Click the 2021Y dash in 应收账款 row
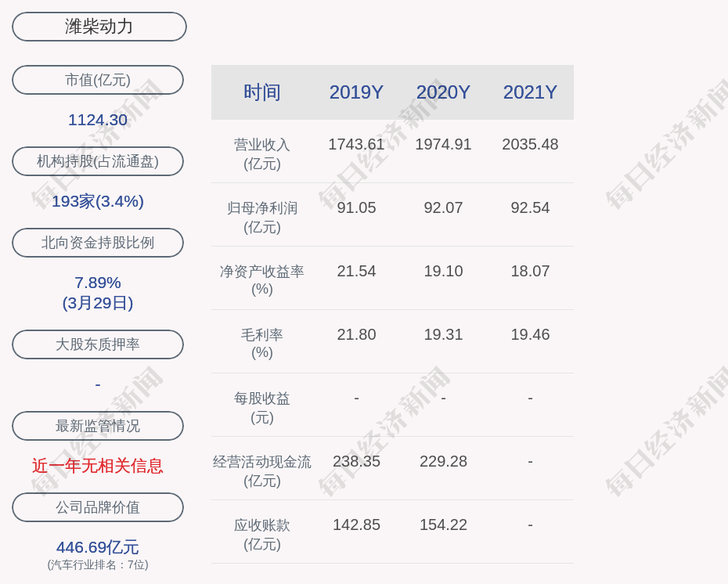Viewport: 728px width, 584px height. pyautogui.click(x=530, y=525)
